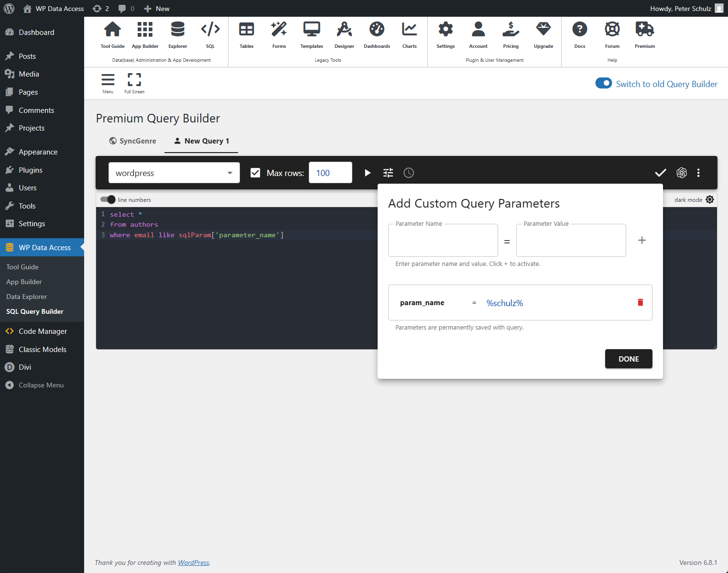Image resolution: width=728 pixels, height=573 pixels.
Task: Switch to old Query Builder
Action: (x=604, y=83)
